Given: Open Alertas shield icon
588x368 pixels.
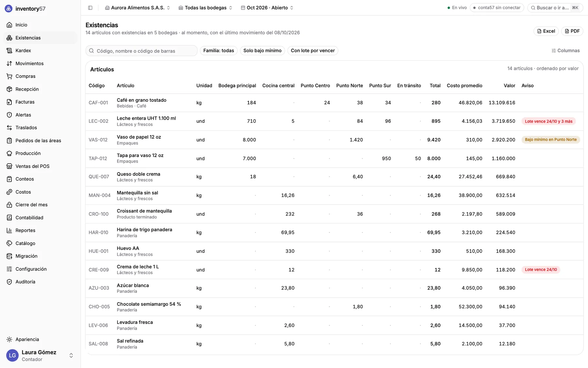Looking at the screenshot, I should (9, 115).
